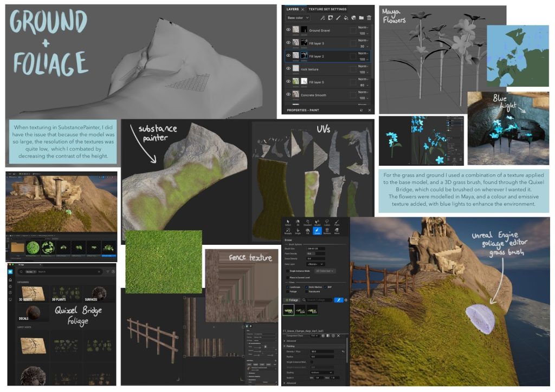Toggle the BSP filter checkbox

point(325,287)
